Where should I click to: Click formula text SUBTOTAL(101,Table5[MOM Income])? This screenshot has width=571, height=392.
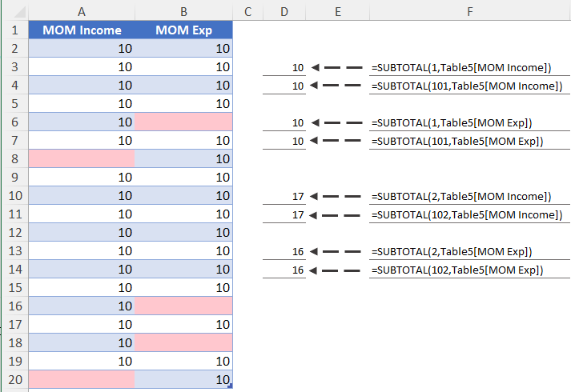(467, 86)
